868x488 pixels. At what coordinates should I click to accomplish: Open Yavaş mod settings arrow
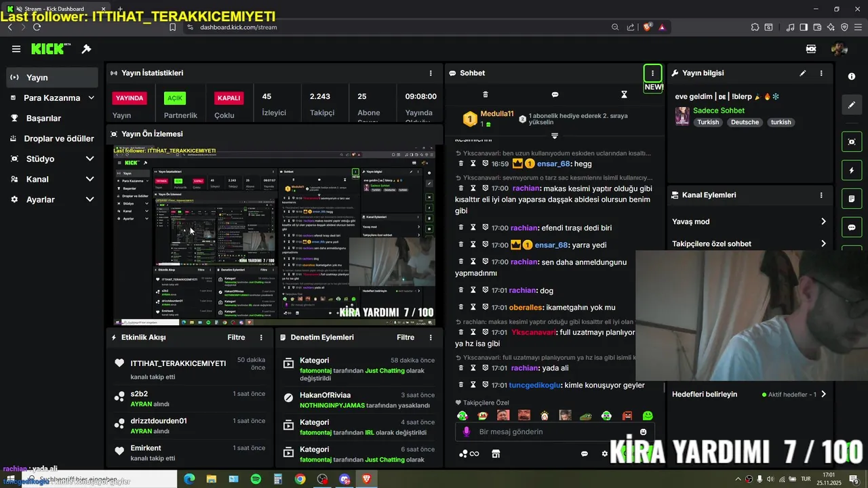click(x=823, y=222)
